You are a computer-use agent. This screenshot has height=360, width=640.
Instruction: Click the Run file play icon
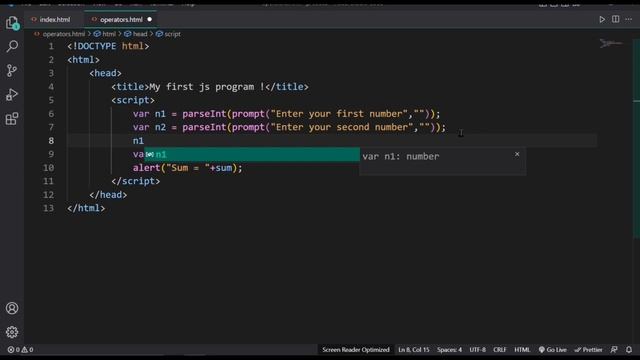tap(602, 19)
